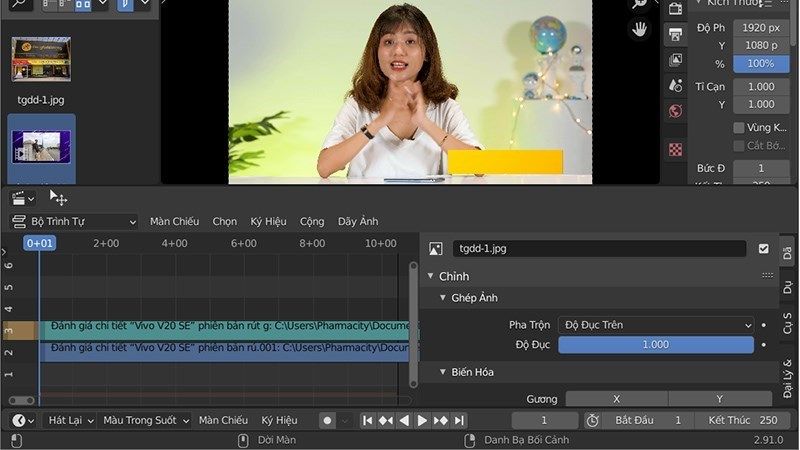Open the Texture properties checker tab

point(676,149)
